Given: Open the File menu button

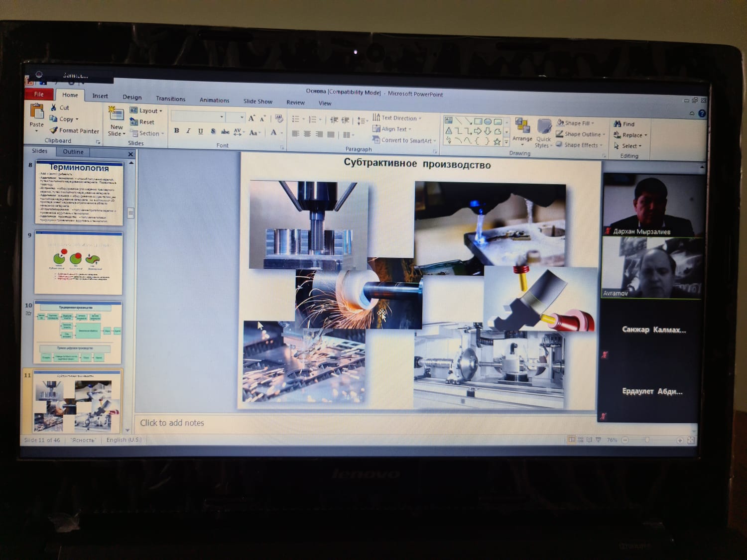Looking at the screenshot, I should [x=39, y=94].
